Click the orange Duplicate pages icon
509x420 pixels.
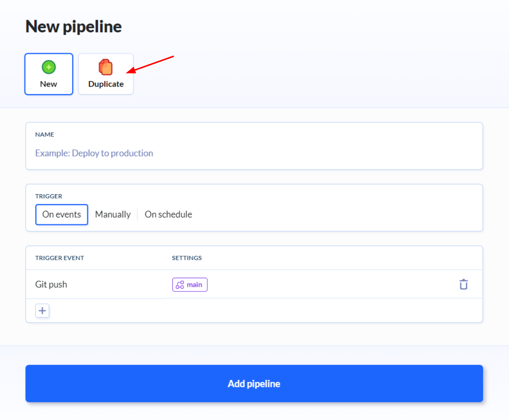point(105,67)
